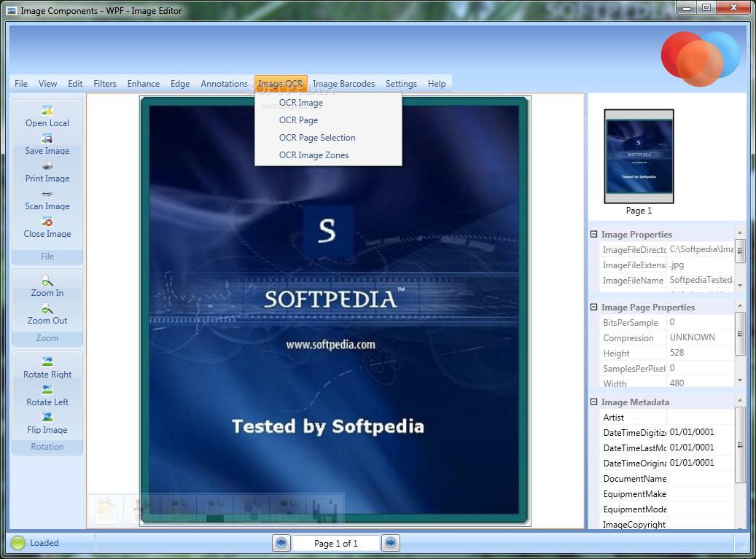Select ImageFileName SoftpediaTested value
The image size is (756, 559).
coord(701,280)
